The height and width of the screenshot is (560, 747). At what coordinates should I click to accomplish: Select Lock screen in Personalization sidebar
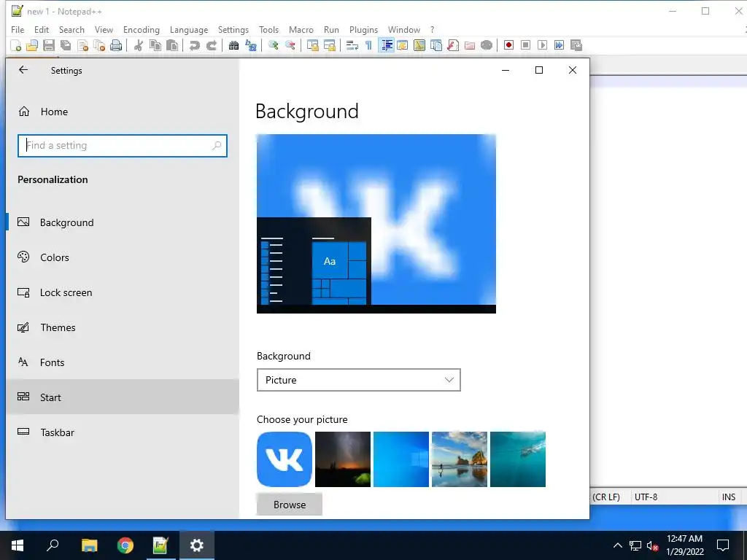pos(123,292)
